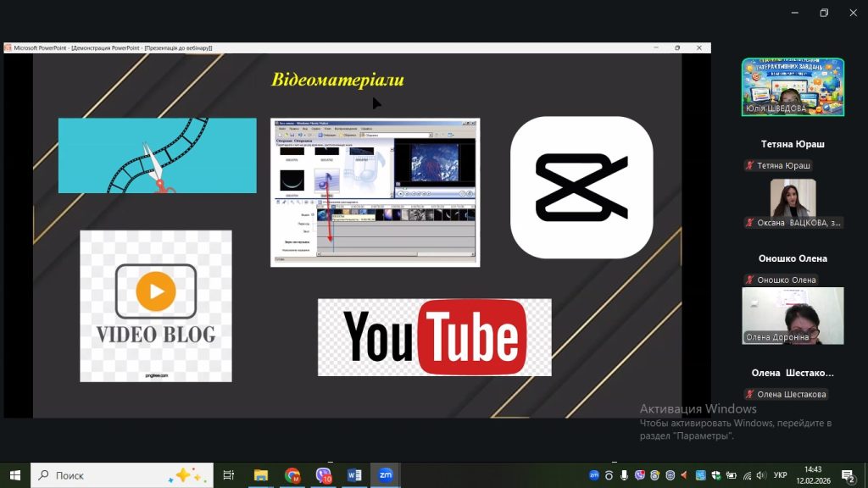Select Оксана Вацкова's video tile
868x488 pixels.
[793, 203]
